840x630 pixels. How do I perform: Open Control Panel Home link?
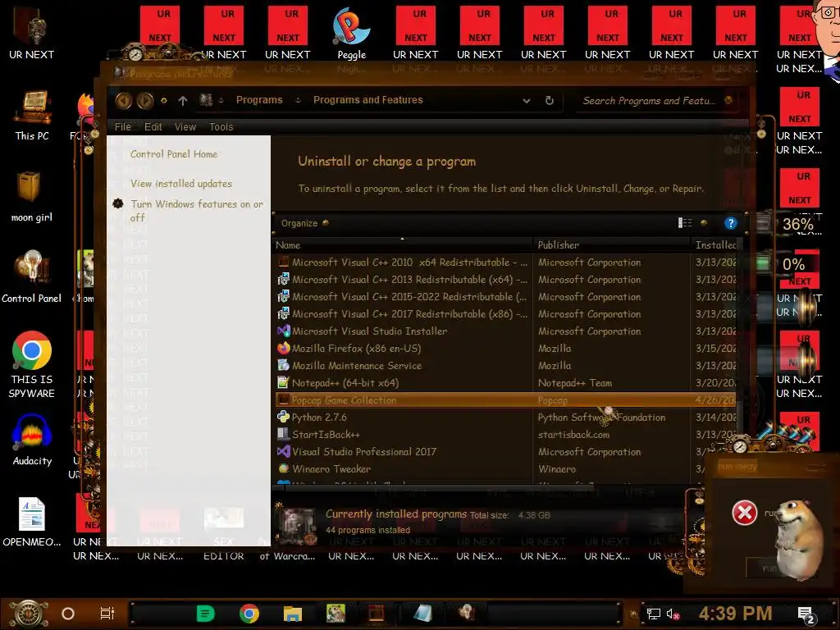(174, 154)
